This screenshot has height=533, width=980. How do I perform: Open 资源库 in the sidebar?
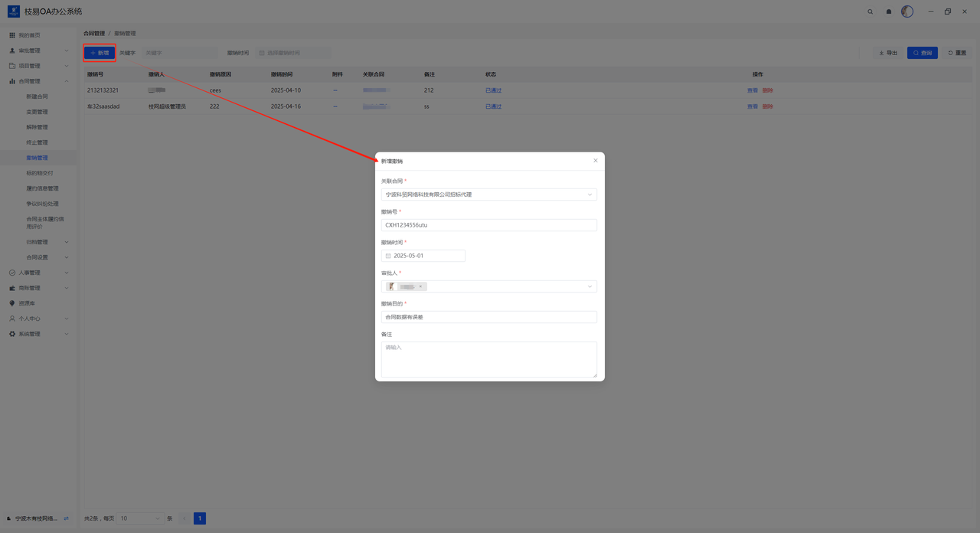(27, 303)
